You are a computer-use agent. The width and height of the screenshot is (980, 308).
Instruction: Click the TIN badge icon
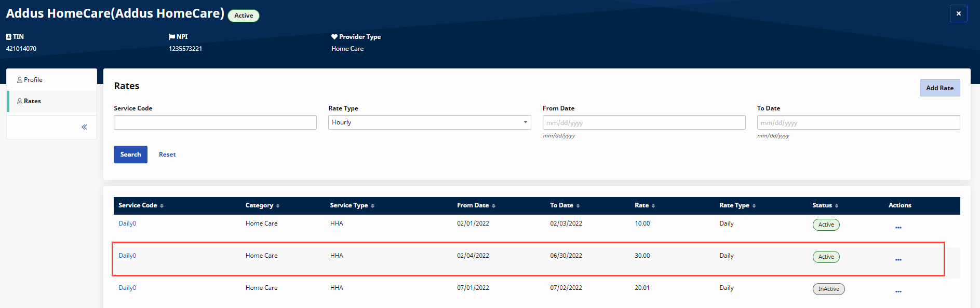coord(9,37)
